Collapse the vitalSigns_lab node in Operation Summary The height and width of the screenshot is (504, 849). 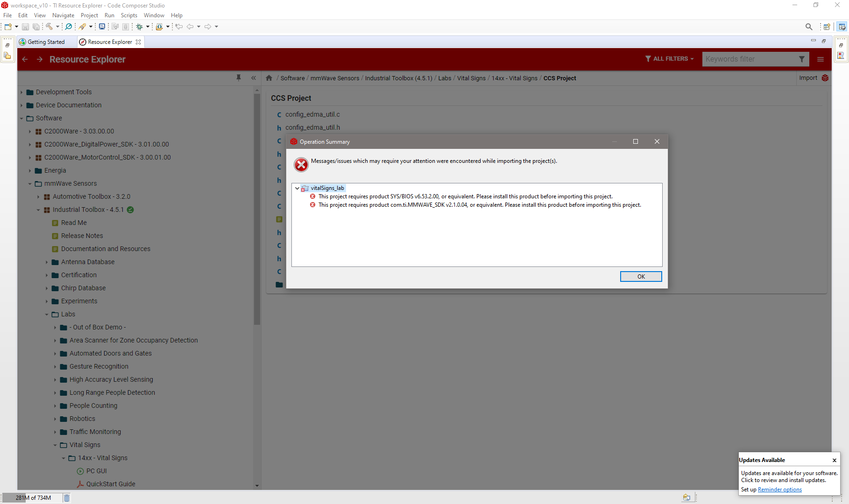297,188
